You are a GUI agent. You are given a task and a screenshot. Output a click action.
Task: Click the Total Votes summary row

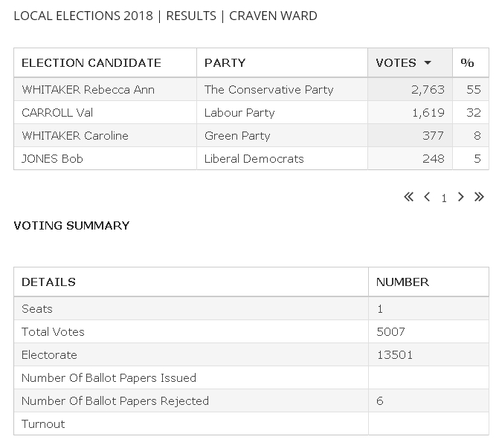pyautogui.click(x=53, y=332)
